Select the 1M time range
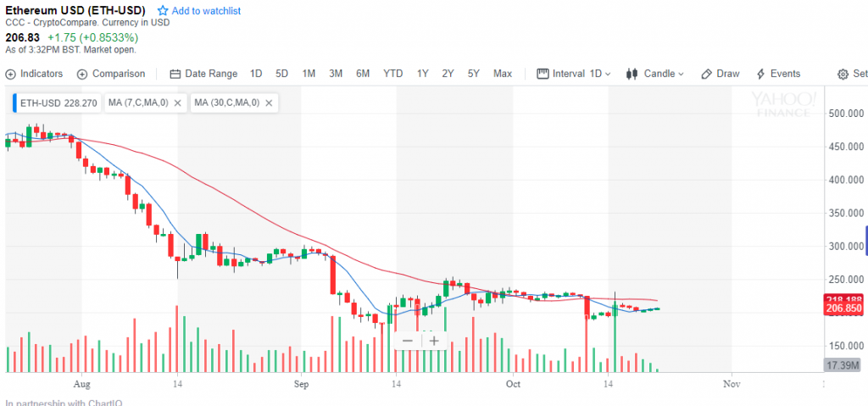 [309, 74]
